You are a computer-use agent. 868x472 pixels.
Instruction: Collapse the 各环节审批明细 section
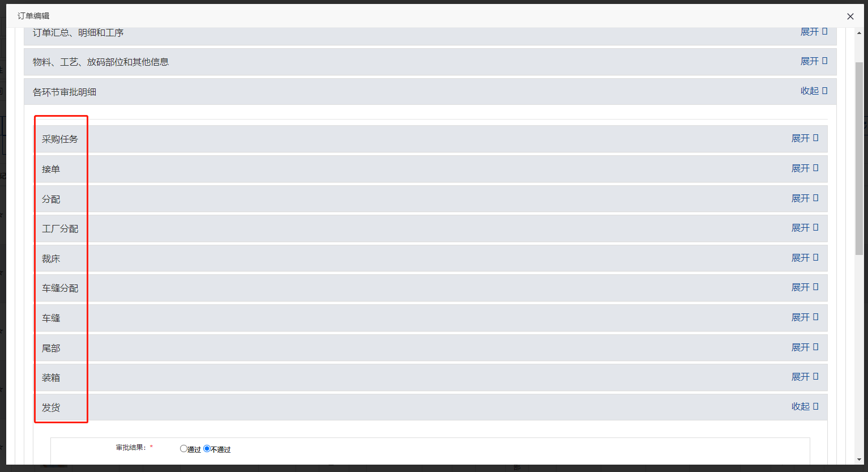(813, 91)
